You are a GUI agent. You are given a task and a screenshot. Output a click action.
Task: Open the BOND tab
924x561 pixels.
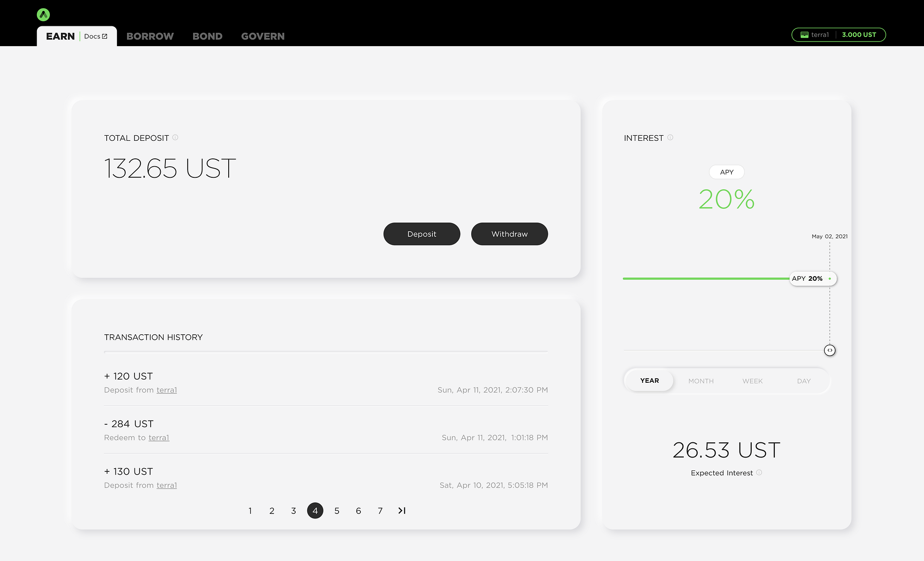point(207,36)
